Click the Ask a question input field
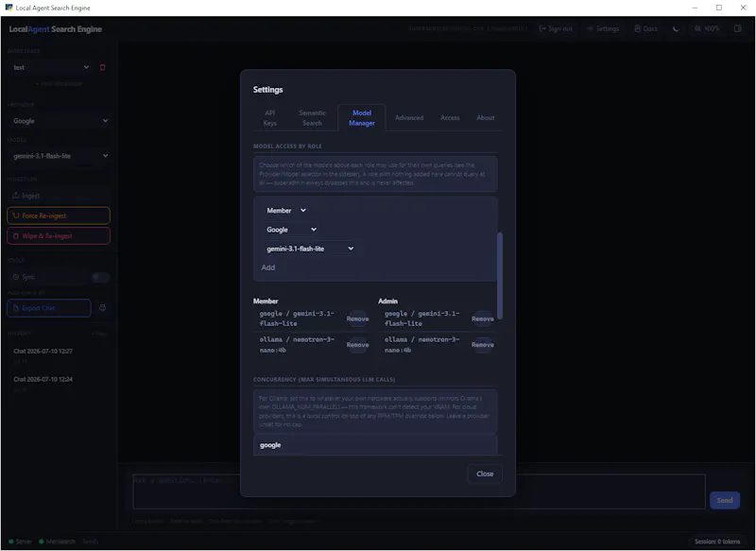756x551 pixels. click(419, 491)
